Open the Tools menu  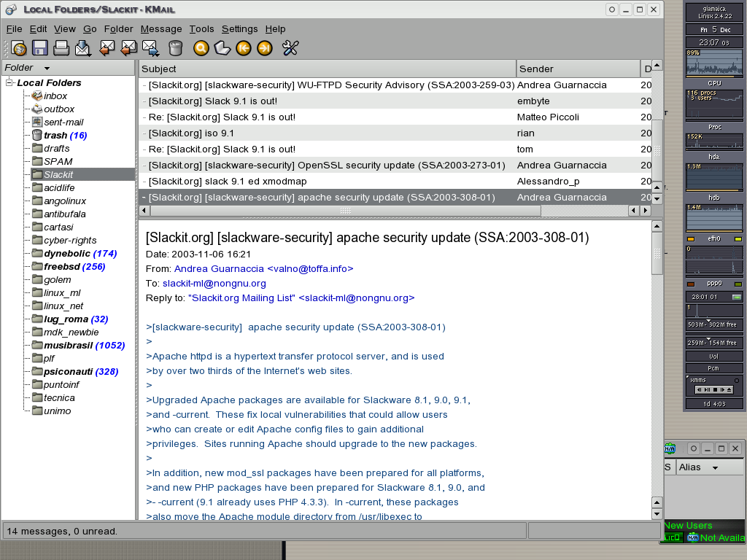201,29
